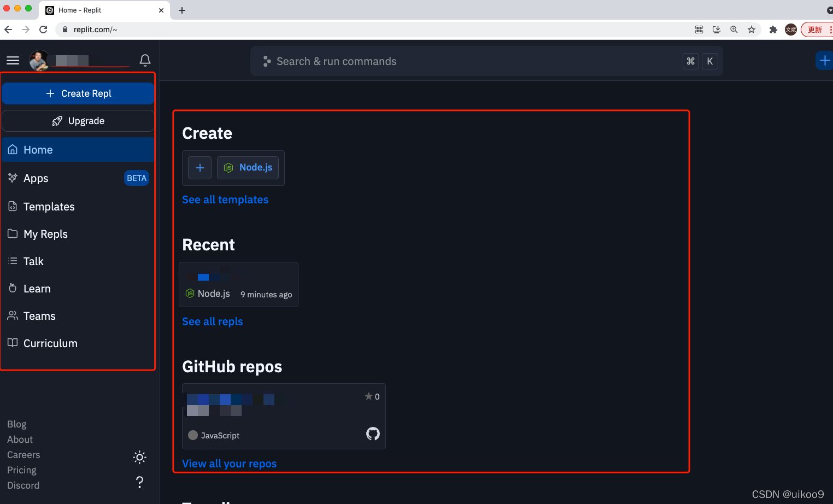Image resolution: width=833 pixels, height=504 pixels.
Task: Close the Home - Replit tab
Action: pyautogui.click(x=161, y=10)
